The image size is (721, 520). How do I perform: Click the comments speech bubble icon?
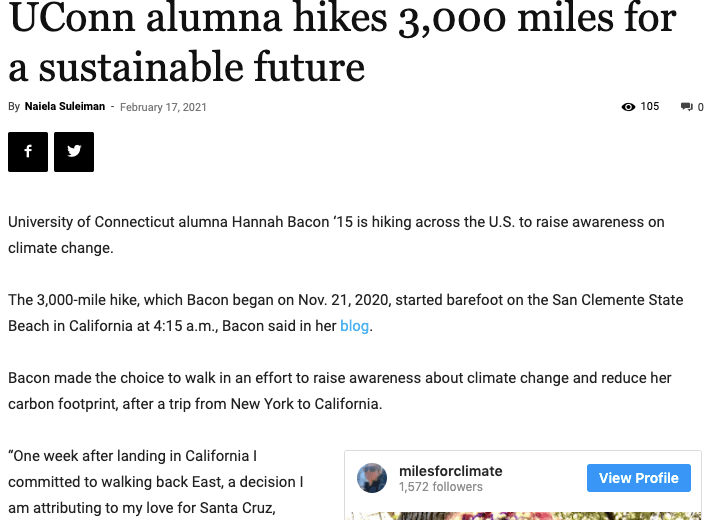pos(686,107)
